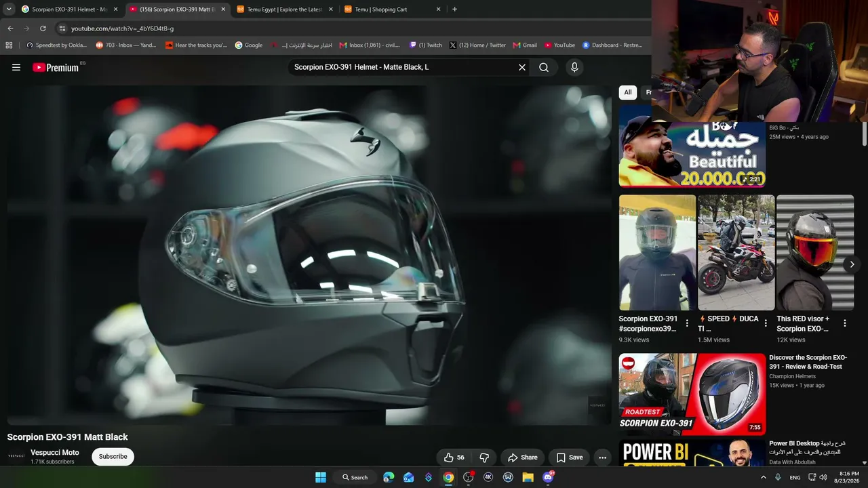
Task: Open options for This RED visor short
Action: click(845, 323)
